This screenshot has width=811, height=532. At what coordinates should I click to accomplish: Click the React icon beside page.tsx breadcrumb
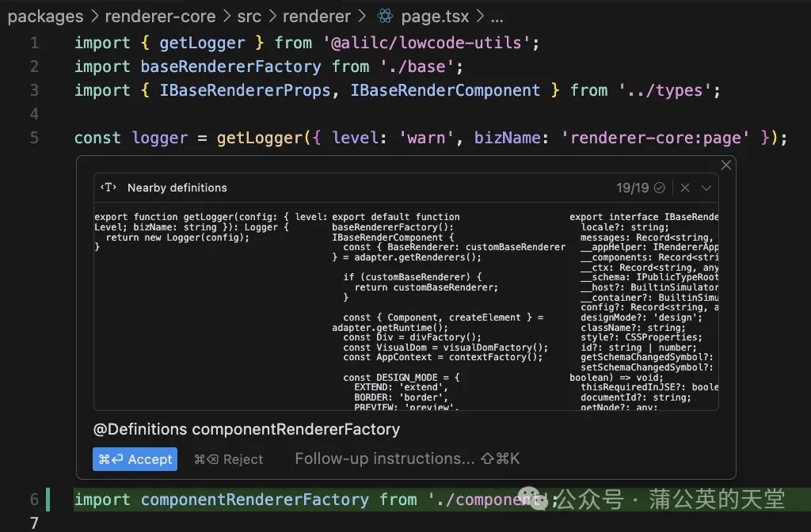pos(385,16)
